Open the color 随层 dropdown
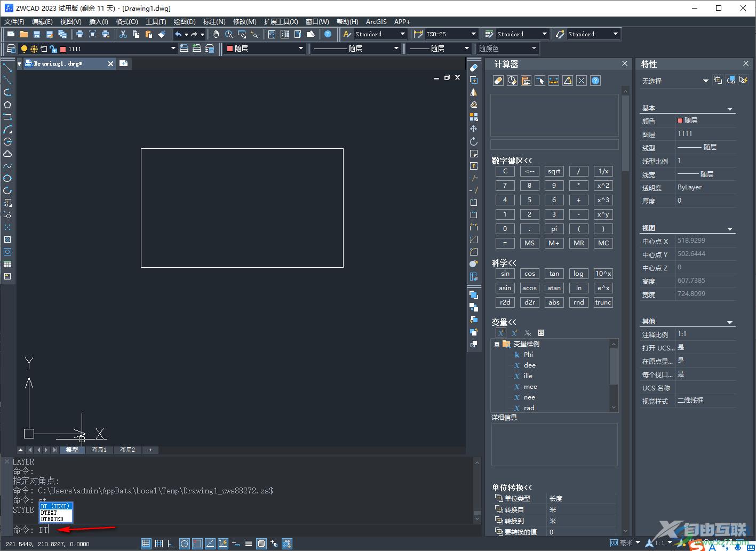This screenshot has width=756, height=551. click(301, 49)
